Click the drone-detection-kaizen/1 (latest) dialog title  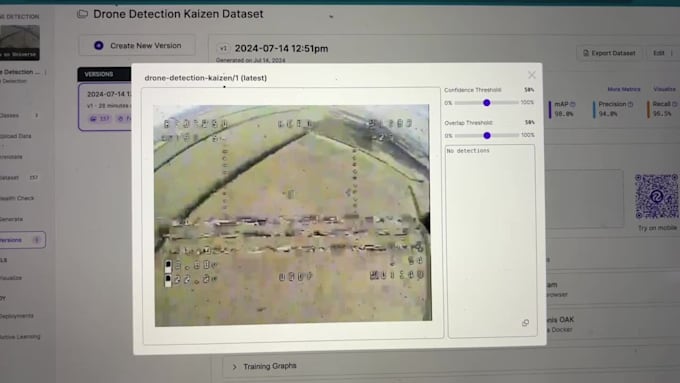[206, 78]
